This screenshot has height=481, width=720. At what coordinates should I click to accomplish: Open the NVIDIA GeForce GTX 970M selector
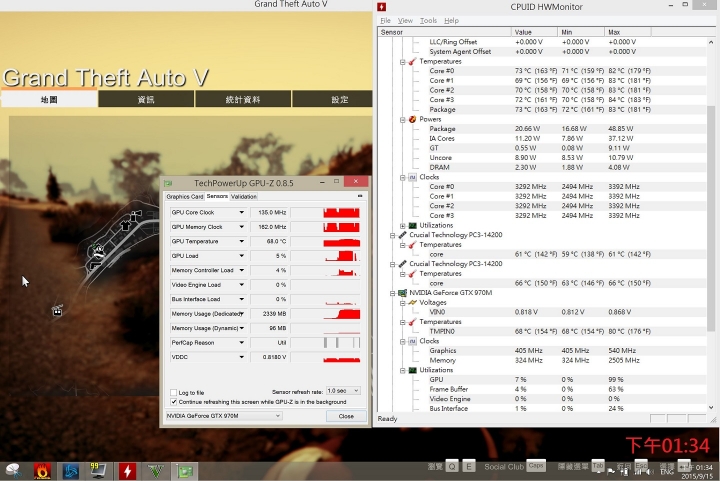click(223, 416)
